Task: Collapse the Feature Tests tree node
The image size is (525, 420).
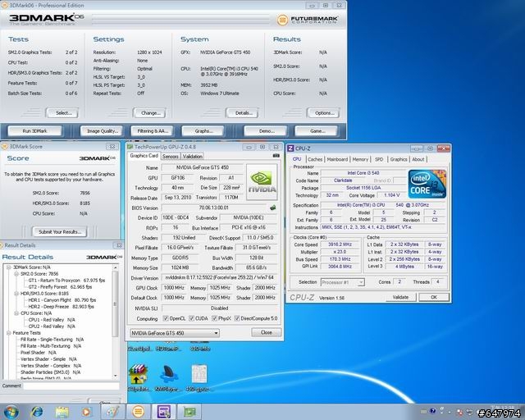Action: point(9,333)
